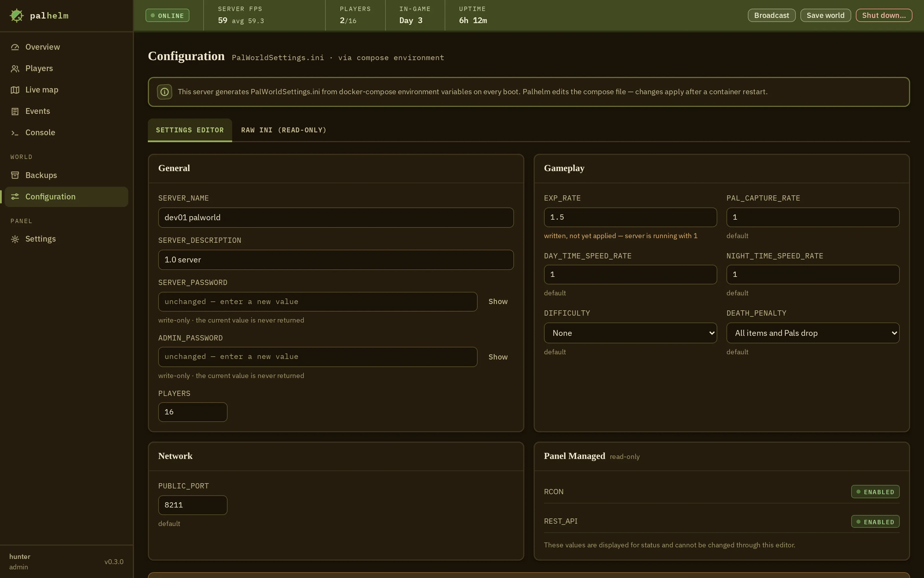This screenshot has width=924, height=578.
Task: Open the DIFFICULTY dropdown
Action: point(630,333)
